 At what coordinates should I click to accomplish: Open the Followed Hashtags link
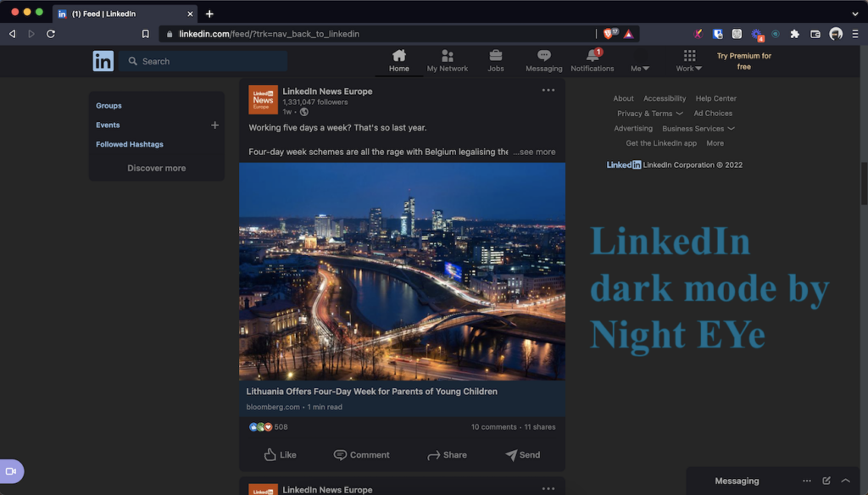tap(130, 144)
